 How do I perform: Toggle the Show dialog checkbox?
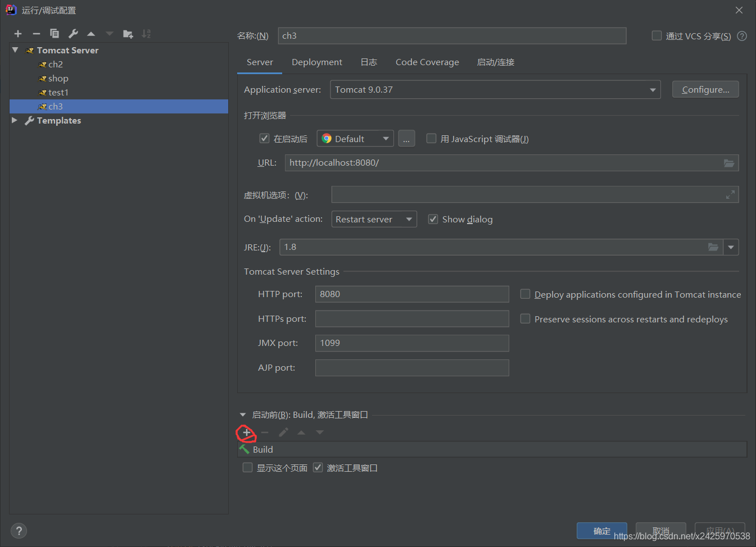[433, 219]
